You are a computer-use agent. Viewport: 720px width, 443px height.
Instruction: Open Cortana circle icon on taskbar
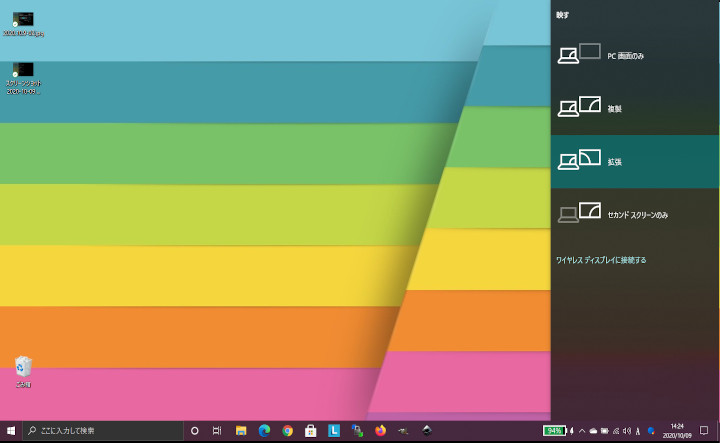pos(195,431)
